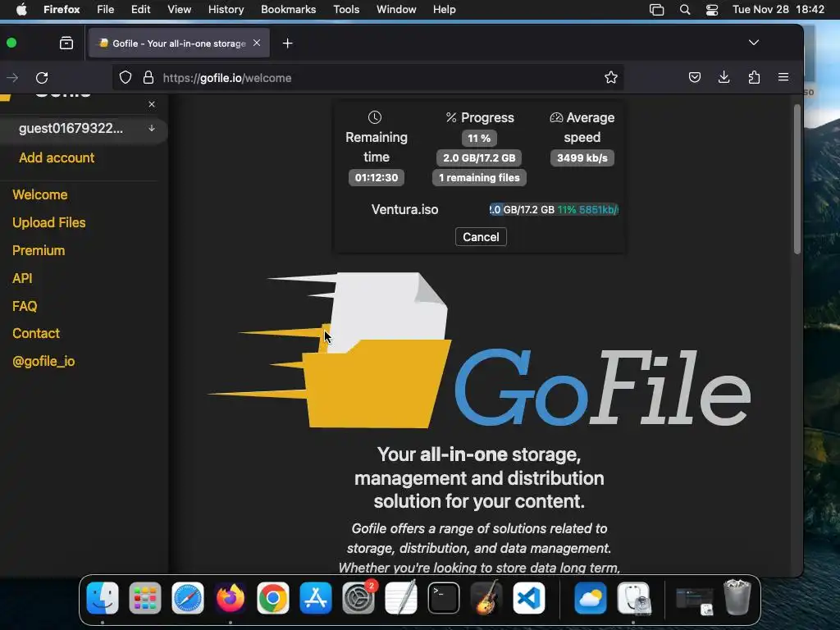The image size is (840, 630).
Task: View site security lock info
Action: pyautogui.click(x=148, y=78)
